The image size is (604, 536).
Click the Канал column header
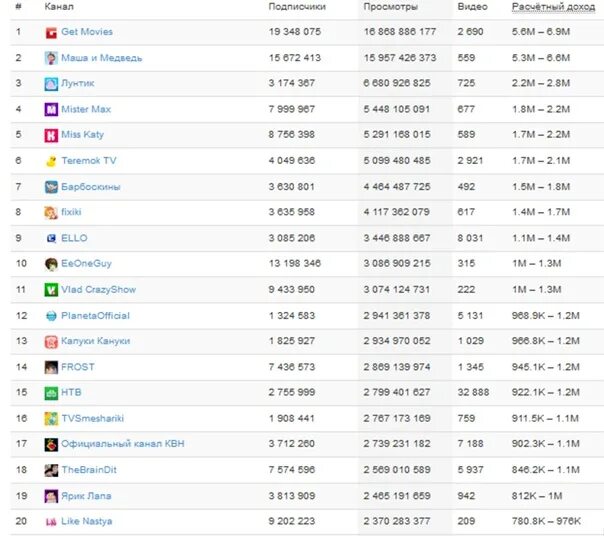click(59, 7)
